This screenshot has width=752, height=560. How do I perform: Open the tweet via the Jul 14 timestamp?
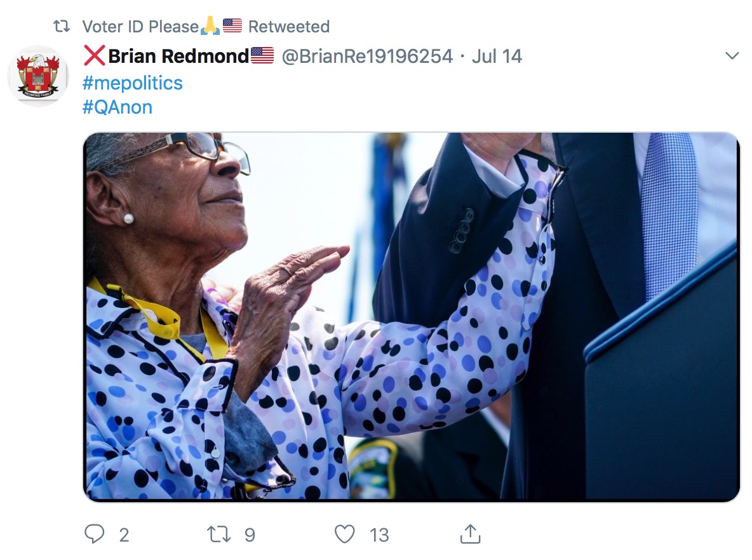point(497,57)
